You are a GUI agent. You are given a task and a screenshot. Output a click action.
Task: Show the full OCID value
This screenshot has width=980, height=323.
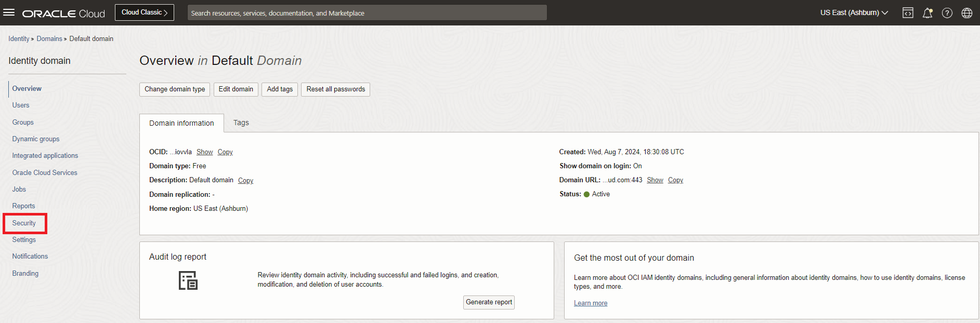(x=204, y=152)
